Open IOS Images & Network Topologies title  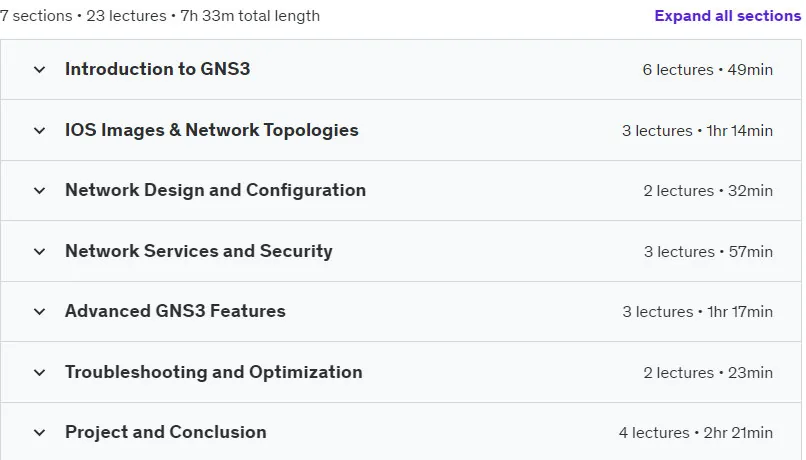212,130
